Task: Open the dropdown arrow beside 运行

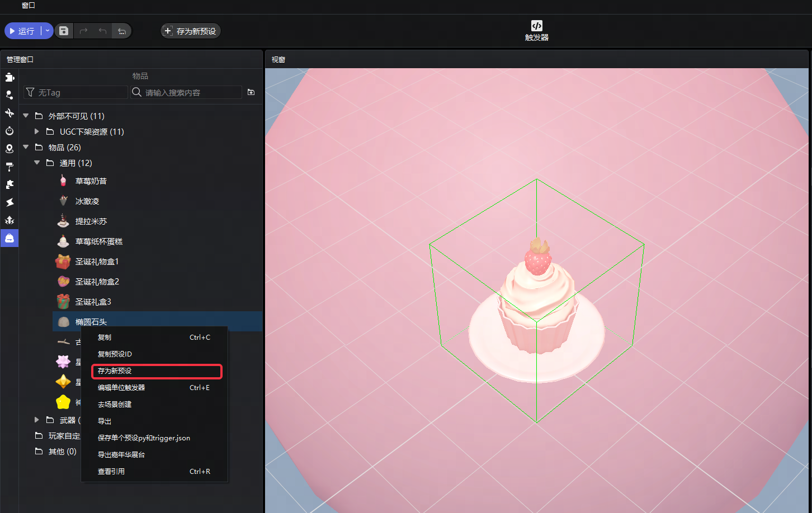Action: click(x=48, y=31)
